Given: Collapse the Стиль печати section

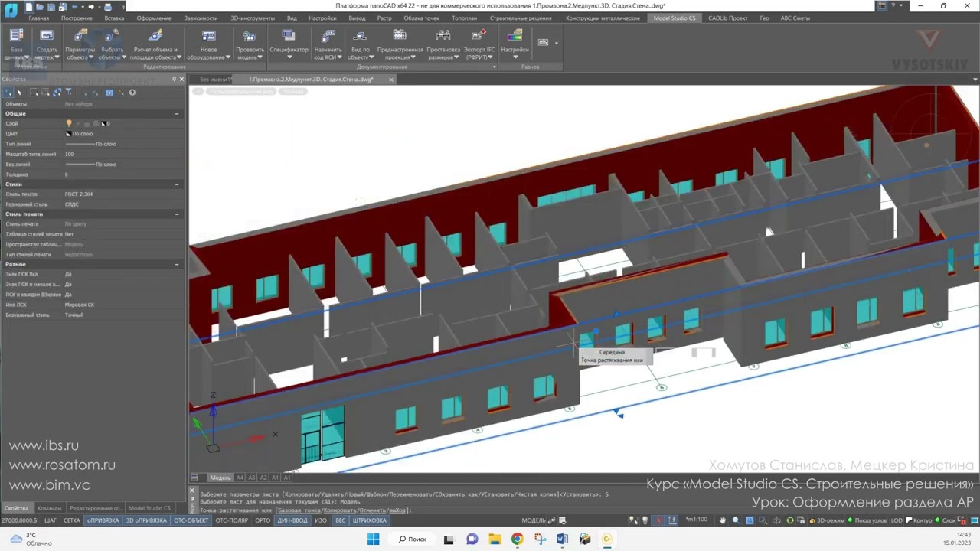Looking at the screenshot, I should [x=177, y=214].
